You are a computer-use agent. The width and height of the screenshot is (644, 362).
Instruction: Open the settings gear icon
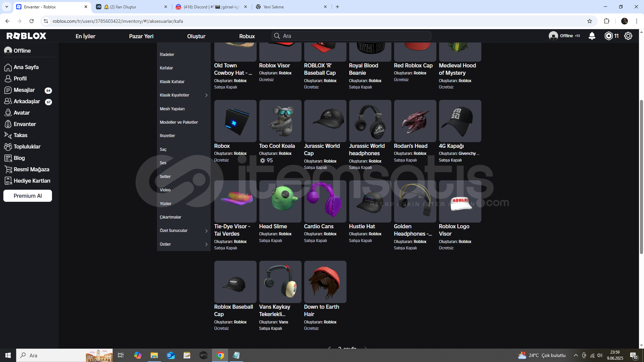tap(628, 36)
